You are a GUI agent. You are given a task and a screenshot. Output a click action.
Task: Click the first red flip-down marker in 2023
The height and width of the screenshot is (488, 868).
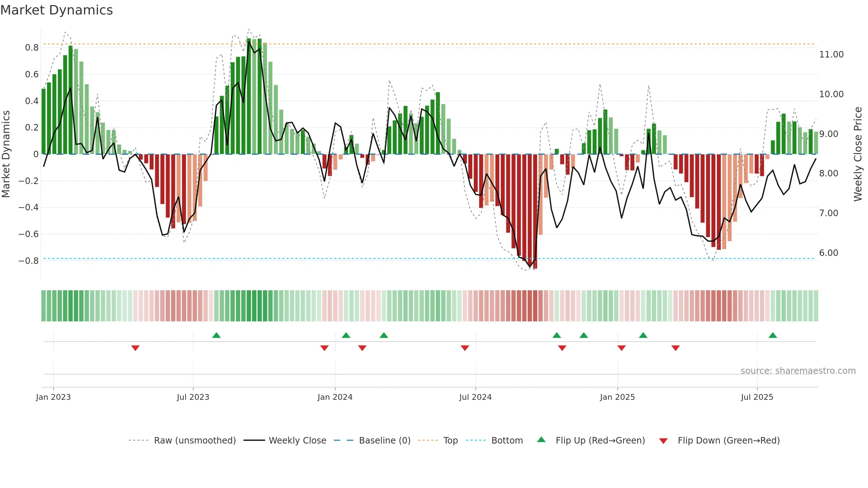pos(135,348)
